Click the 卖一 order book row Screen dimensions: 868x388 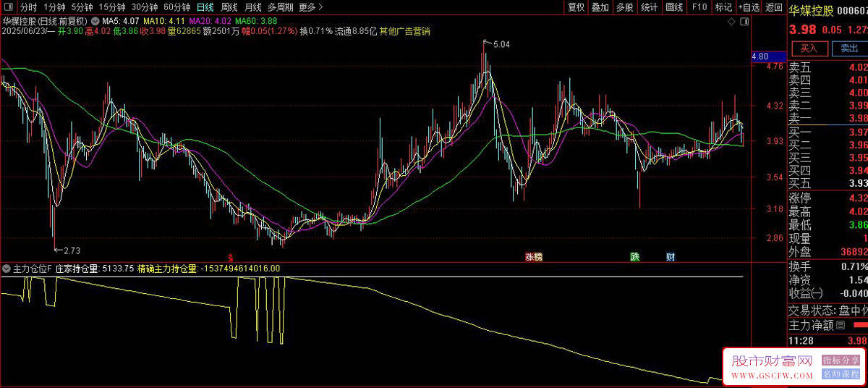(x=828, y=118)
